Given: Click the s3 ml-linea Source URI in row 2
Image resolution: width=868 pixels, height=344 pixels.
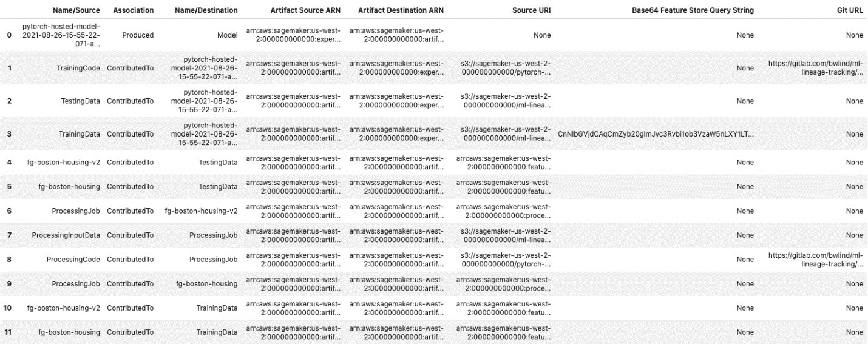Looking at the screenshot, I should (x=505, y=101).
